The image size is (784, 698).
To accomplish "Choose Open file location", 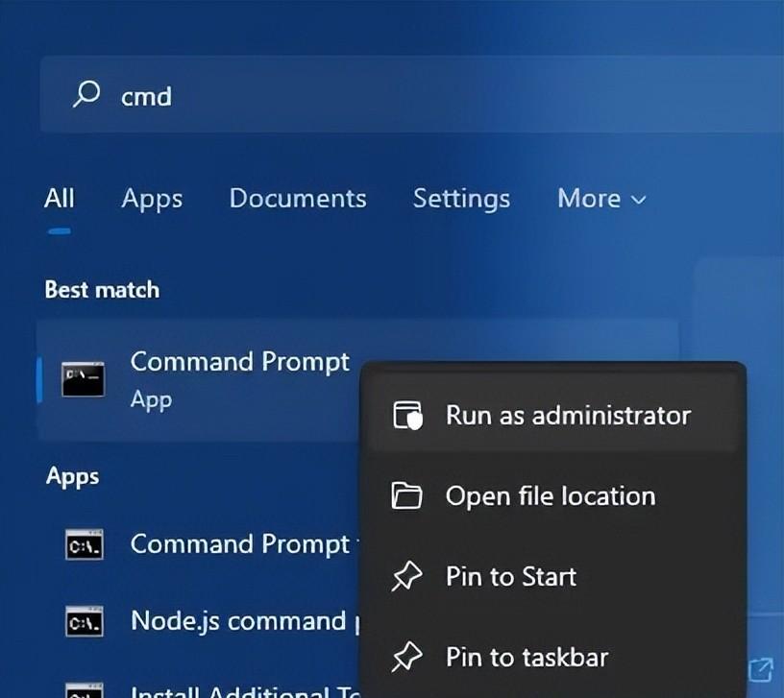I will pos(553,496).
